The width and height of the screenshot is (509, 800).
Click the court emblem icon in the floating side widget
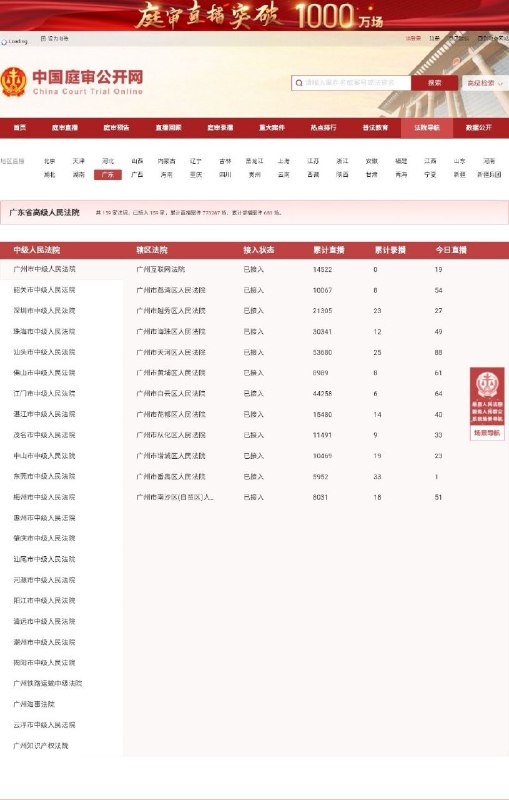pyautogui.click(x=487, y=384)
